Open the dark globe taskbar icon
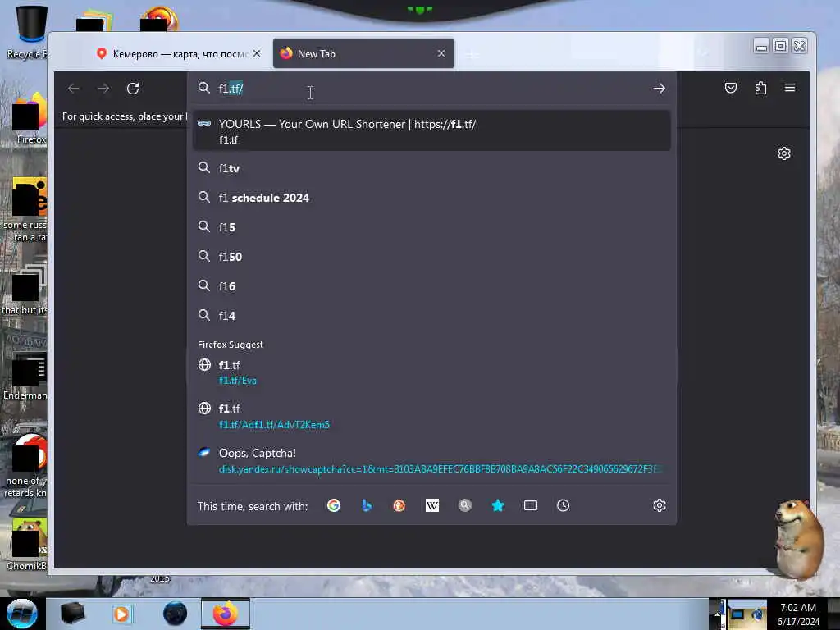Screen dimensions: 840x630 coord(175,614)
